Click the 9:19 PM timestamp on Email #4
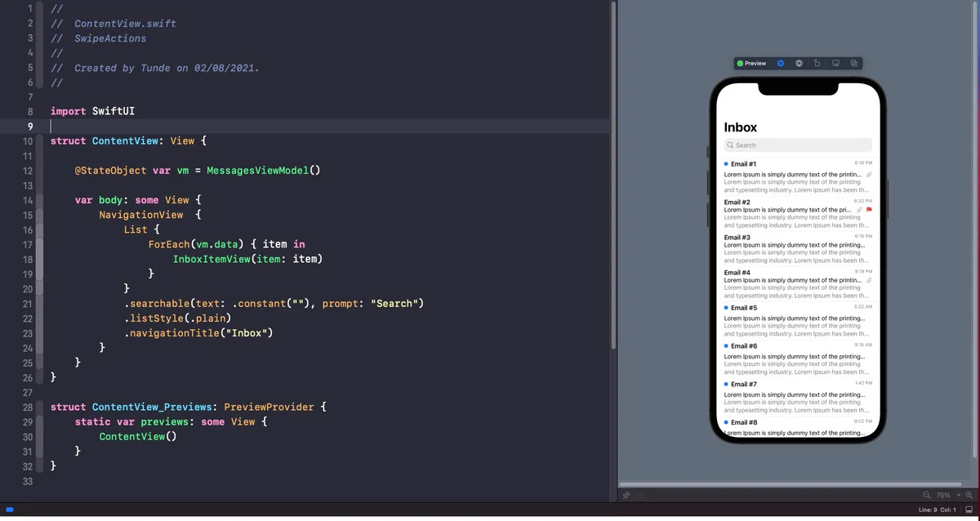980x521 pixels. coord(863,271)
